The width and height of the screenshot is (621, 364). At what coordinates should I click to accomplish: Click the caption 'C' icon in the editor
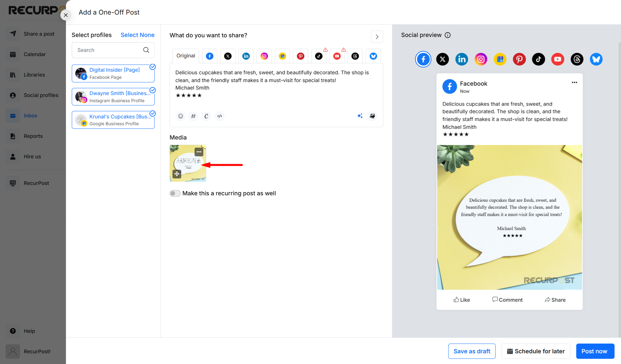(206, 116)
